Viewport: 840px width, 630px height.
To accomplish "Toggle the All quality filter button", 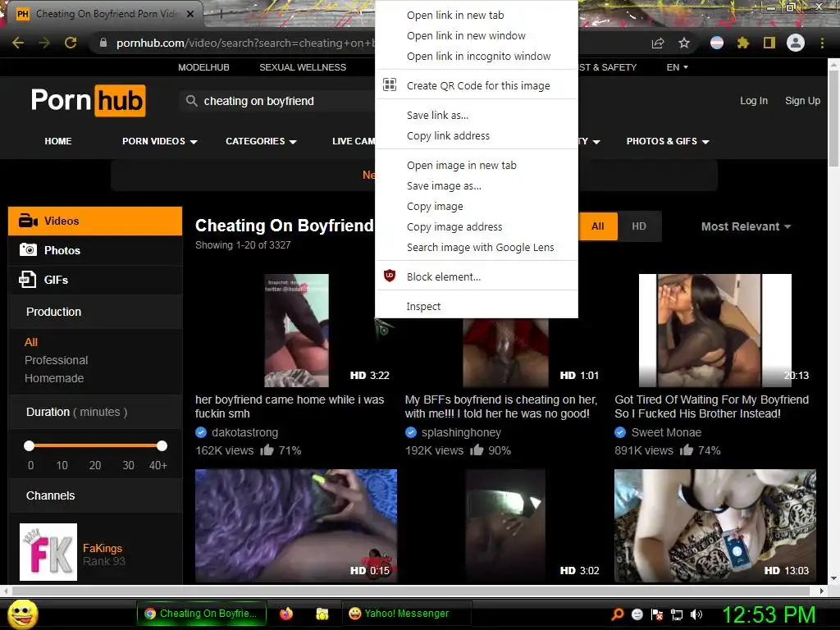I will tap(598, 226).
